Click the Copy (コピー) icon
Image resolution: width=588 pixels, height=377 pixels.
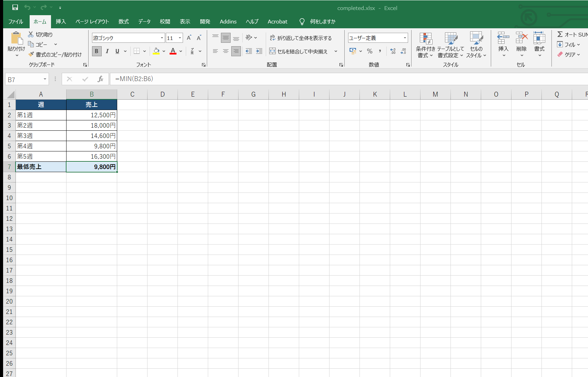coord(31,44)
